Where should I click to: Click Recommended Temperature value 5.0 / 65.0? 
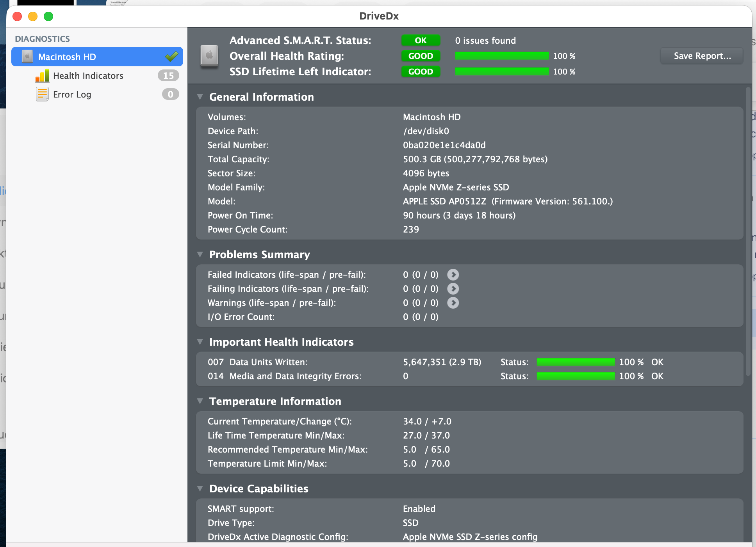[426, 449]
